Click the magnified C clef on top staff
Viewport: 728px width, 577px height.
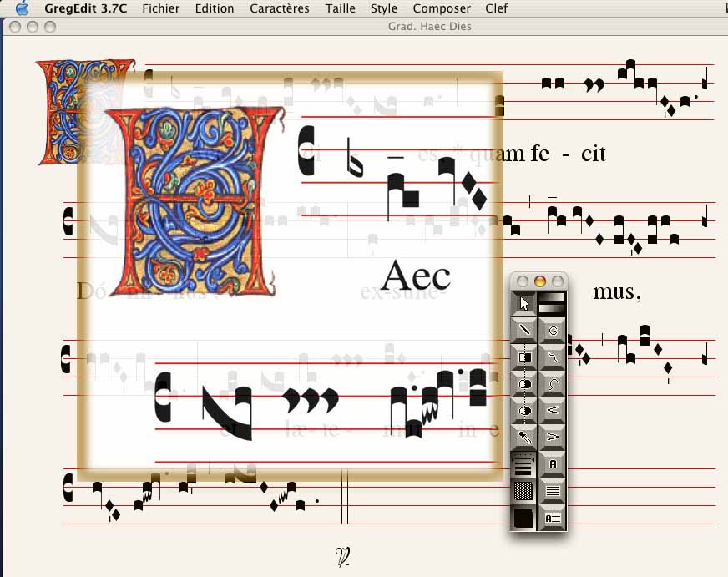coord(306,150)
